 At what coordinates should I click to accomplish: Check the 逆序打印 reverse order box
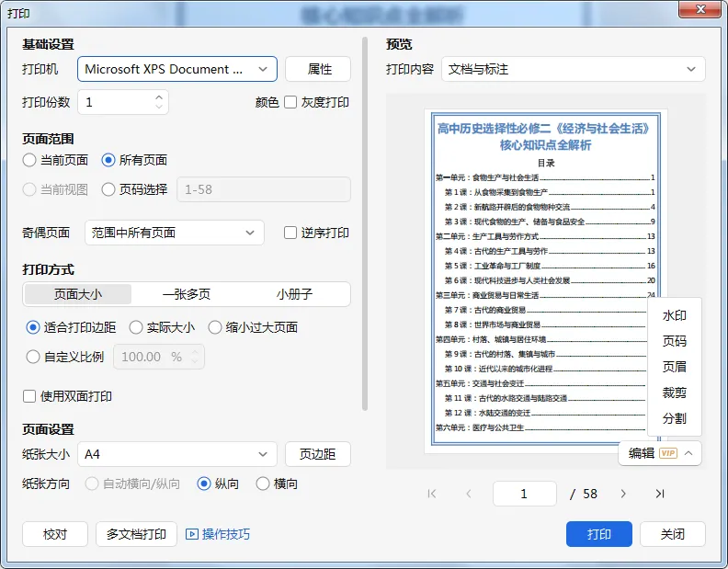290,233
